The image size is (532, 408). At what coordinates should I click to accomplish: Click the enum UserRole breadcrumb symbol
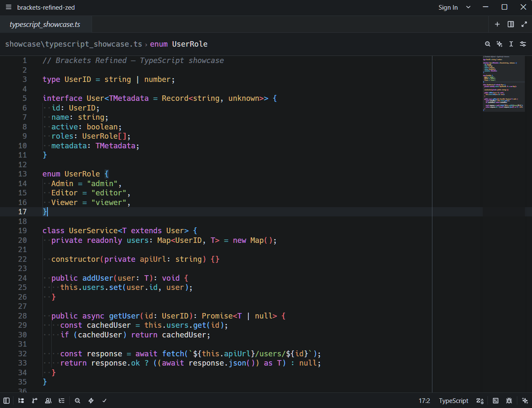[179, 44]
